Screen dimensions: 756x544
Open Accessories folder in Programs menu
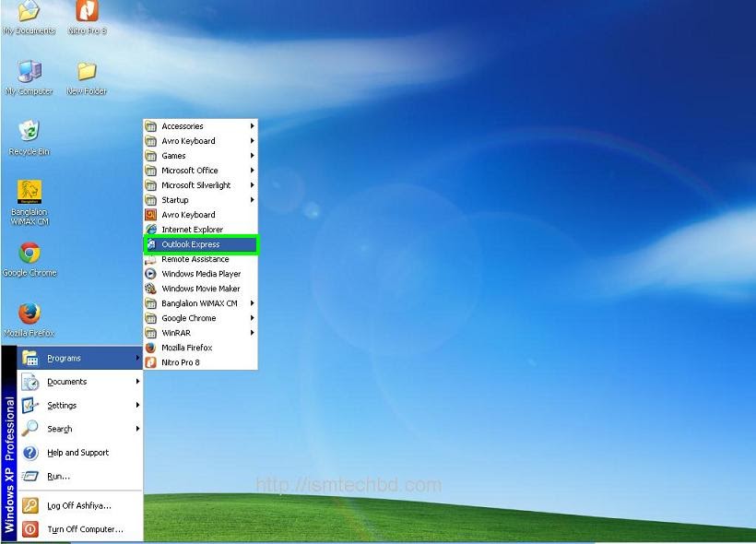[x=201, y=126]
